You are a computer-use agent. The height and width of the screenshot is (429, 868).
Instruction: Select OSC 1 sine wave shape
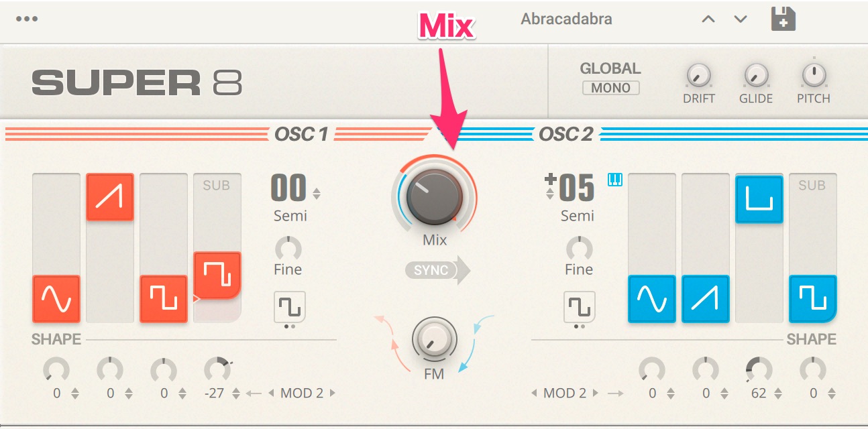(x=56, y=299)
